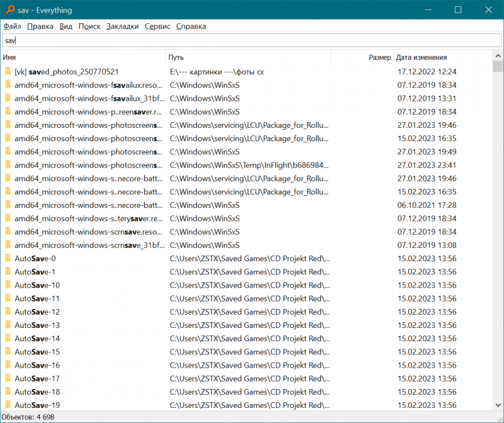Click folder icon of AutoSave-1

point(8,272)
